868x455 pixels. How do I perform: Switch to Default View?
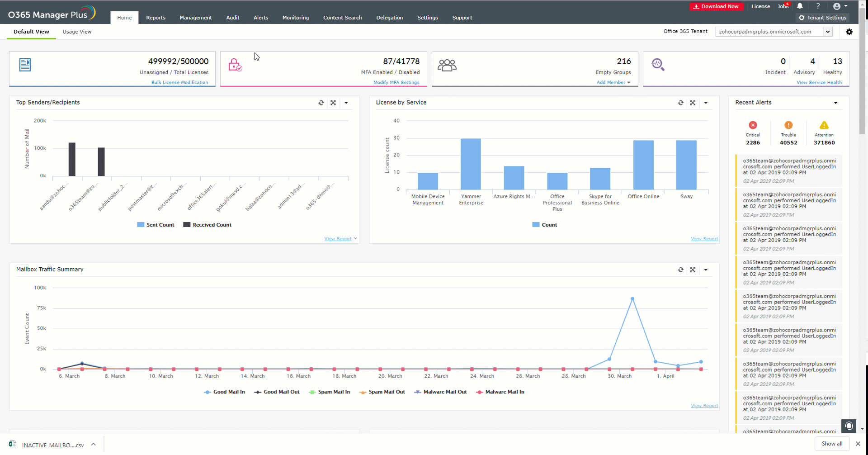pyautogui.click(x=31, y=32)
